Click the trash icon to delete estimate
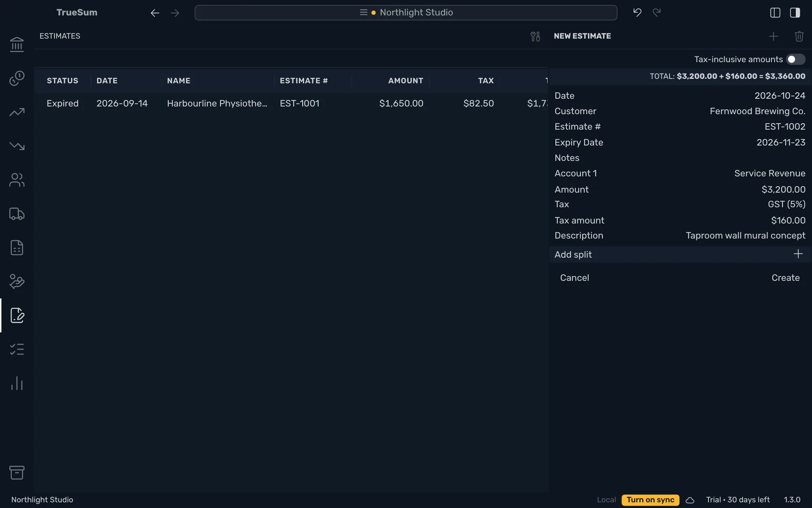Viewport: 812px width, 508px height. coord(799,37)
